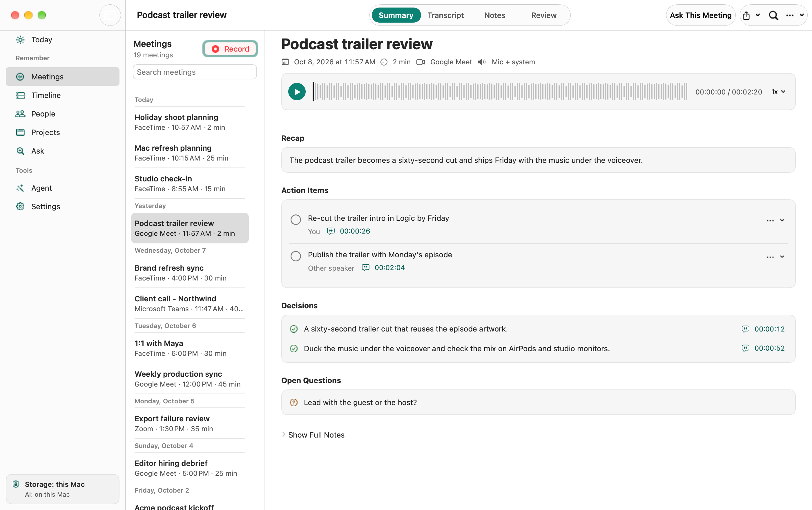812x510 pixels.
Task: Expand Show Full Notes
Action: 313,435
